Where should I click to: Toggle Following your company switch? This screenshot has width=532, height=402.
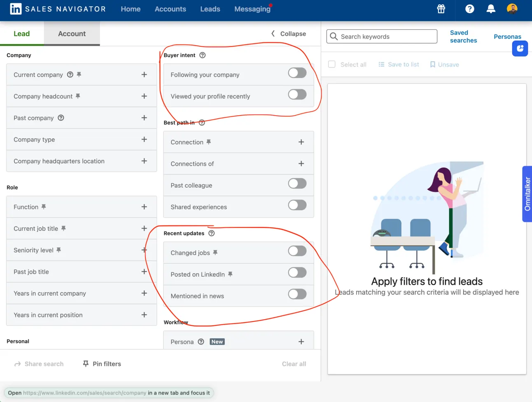[297, 73]
